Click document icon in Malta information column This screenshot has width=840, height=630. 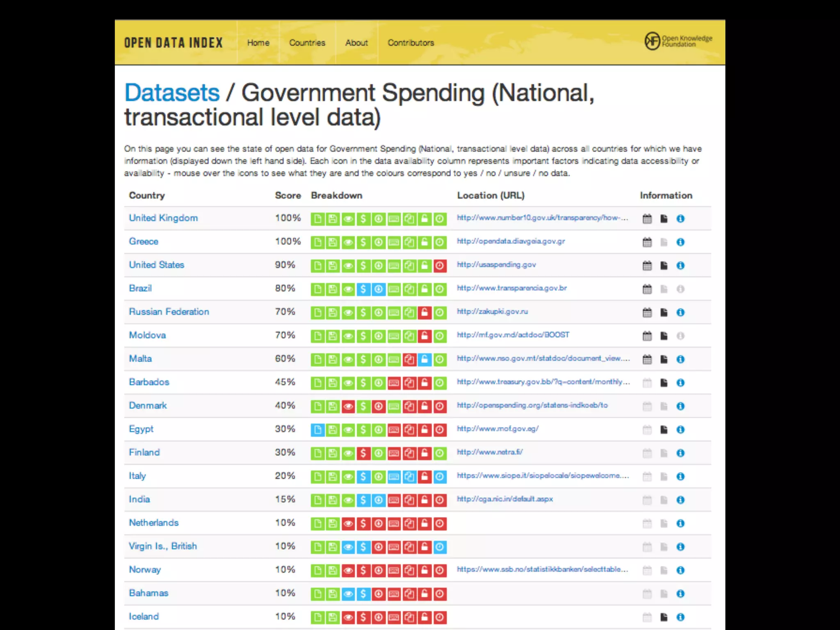tap(664, 359)
